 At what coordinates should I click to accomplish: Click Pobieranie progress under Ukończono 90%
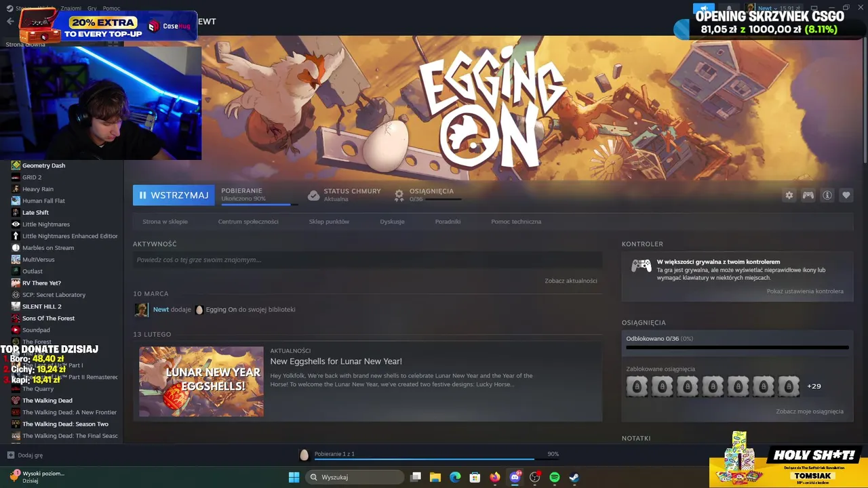coord(259,204)
